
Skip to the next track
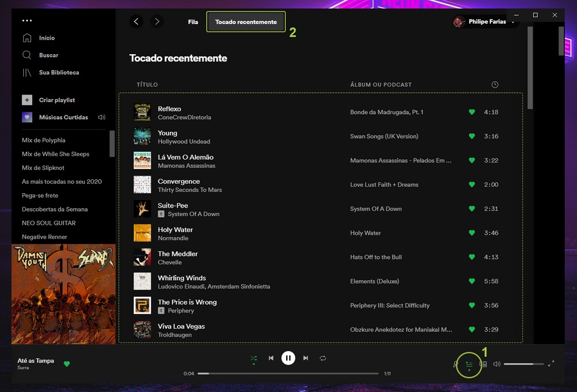[306, 358]
